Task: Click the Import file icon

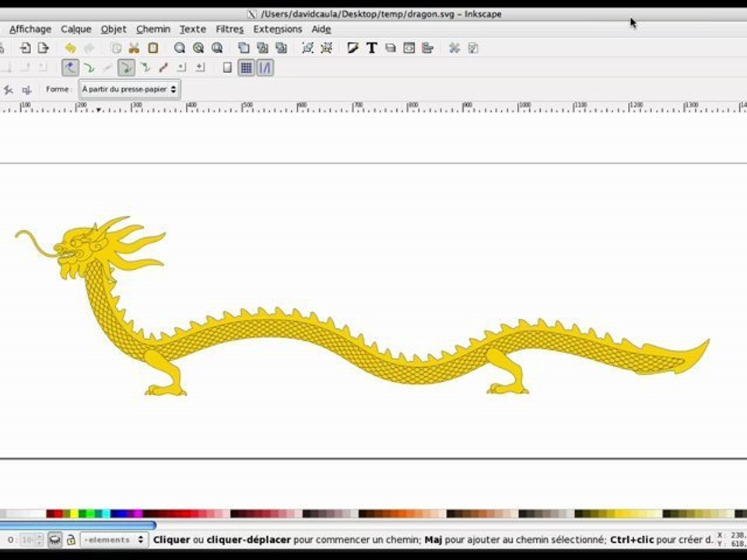Action: (x=25, y=47)
